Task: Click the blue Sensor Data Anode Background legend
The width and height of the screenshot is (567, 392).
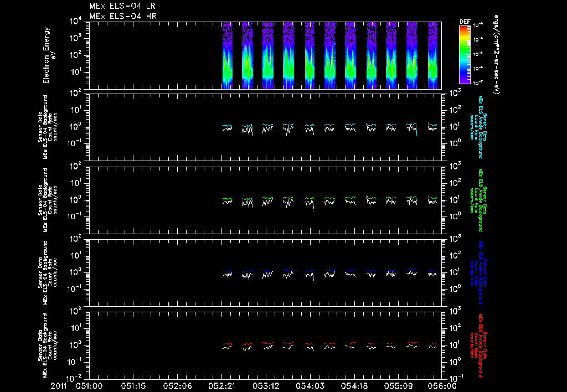Action: point(478,272)
